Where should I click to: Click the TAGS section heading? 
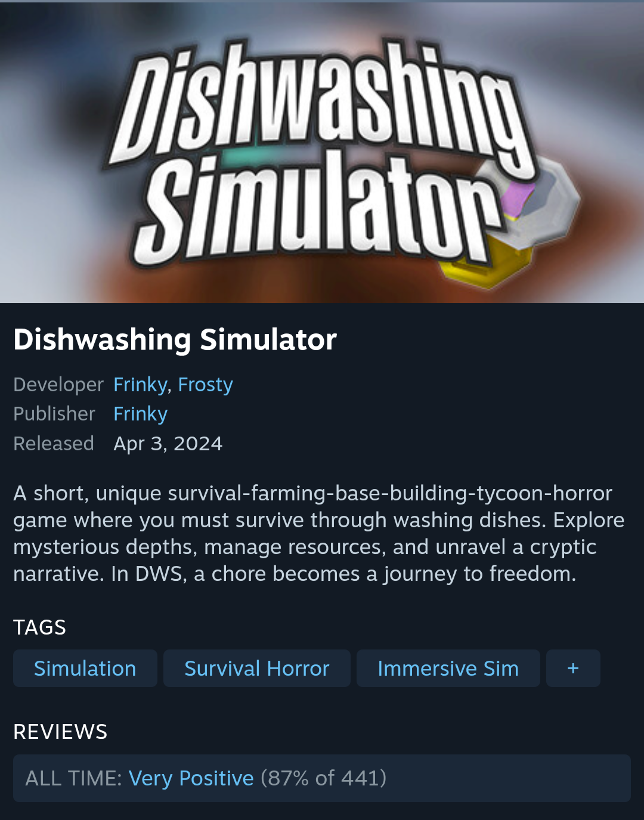39,627
